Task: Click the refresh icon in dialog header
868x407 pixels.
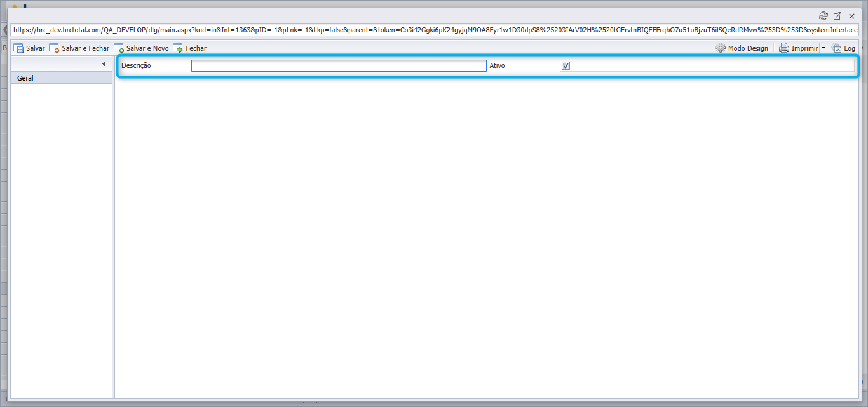Action: (x=824, y=16)
